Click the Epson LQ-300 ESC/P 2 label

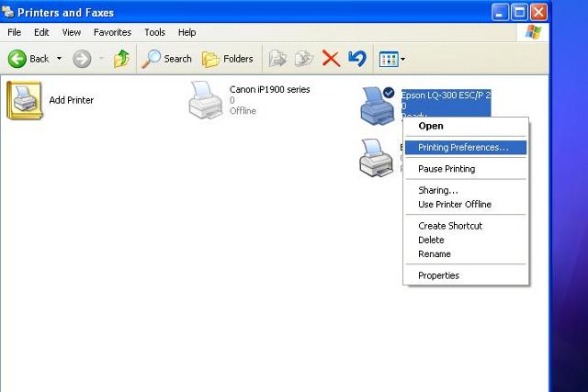446,95
